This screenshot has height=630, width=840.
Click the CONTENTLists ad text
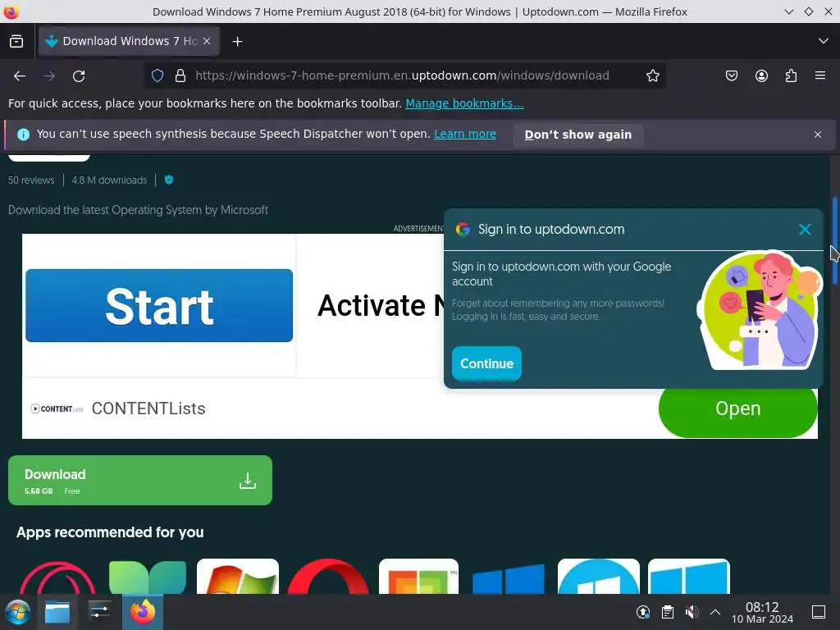coord(148,409)
